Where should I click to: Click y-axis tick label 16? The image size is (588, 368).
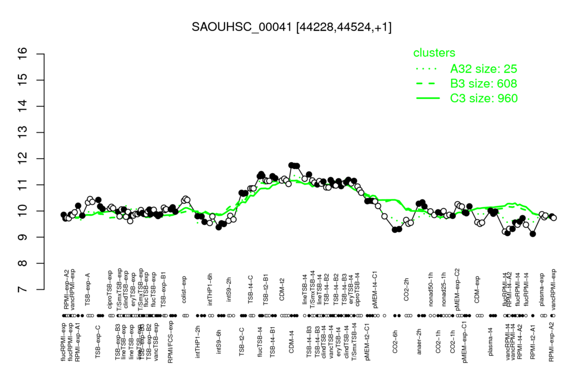coord(23,54)
